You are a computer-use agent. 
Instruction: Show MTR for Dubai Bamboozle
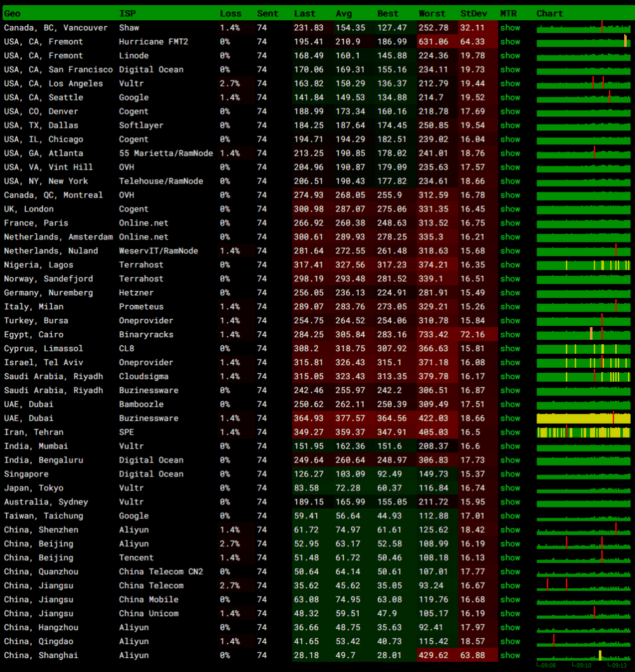point(510,404)
